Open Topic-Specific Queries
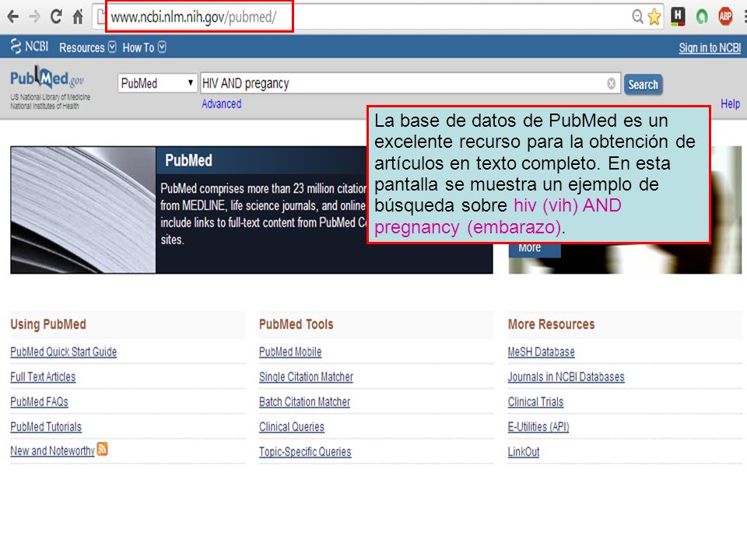The image size is (747, 560). point(305,452)
